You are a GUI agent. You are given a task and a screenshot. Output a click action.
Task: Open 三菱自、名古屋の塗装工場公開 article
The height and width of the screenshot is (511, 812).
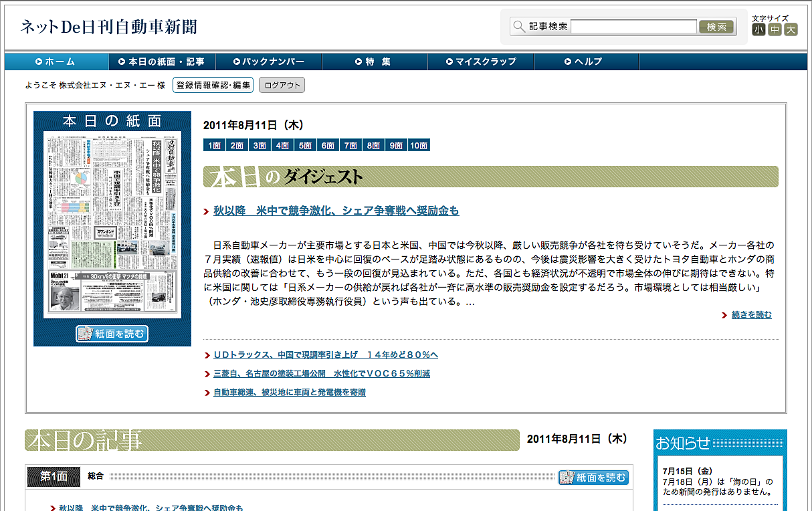(x=322, y=374)
